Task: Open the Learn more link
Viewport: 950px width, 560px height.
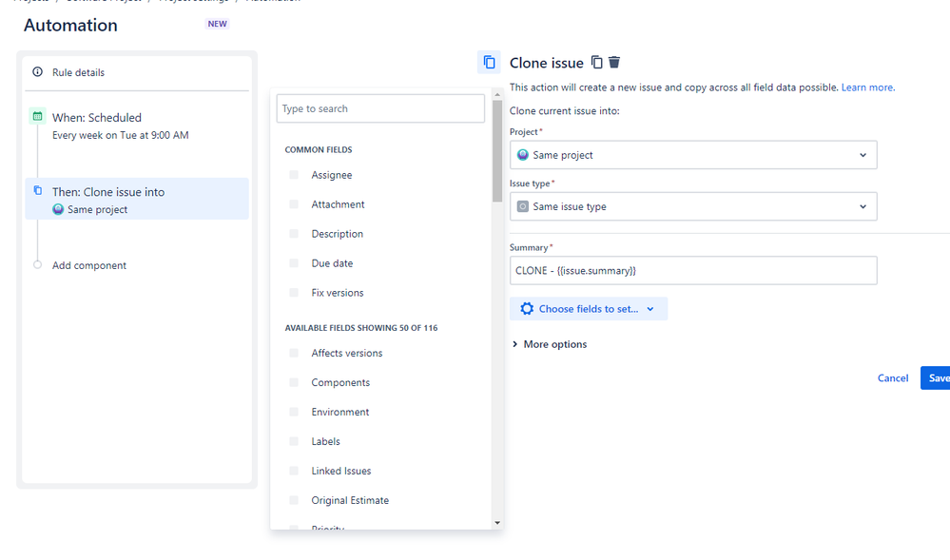Action: [x=867, y=87]
